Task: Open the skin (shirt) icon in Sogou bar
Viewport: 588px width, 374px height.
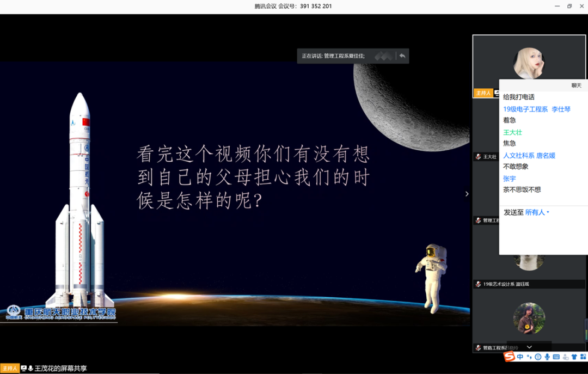Action: [574, 357]
